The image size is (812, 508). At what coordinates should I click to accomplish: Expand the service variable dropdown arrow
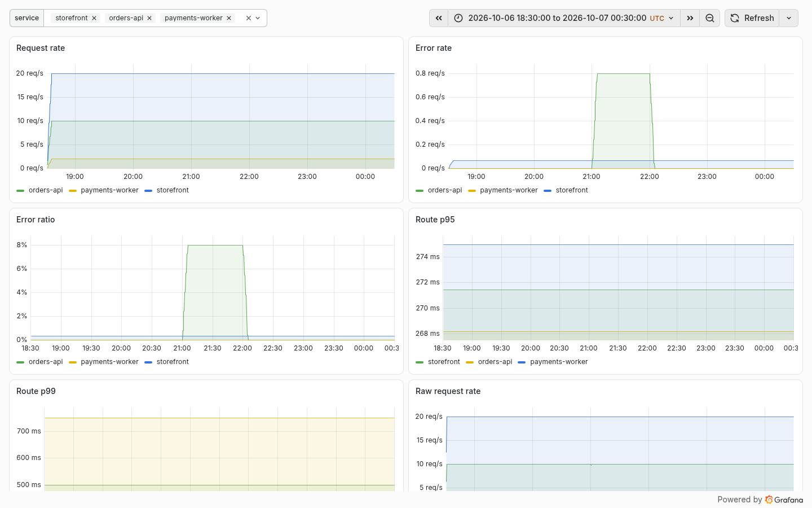[258, 18]
